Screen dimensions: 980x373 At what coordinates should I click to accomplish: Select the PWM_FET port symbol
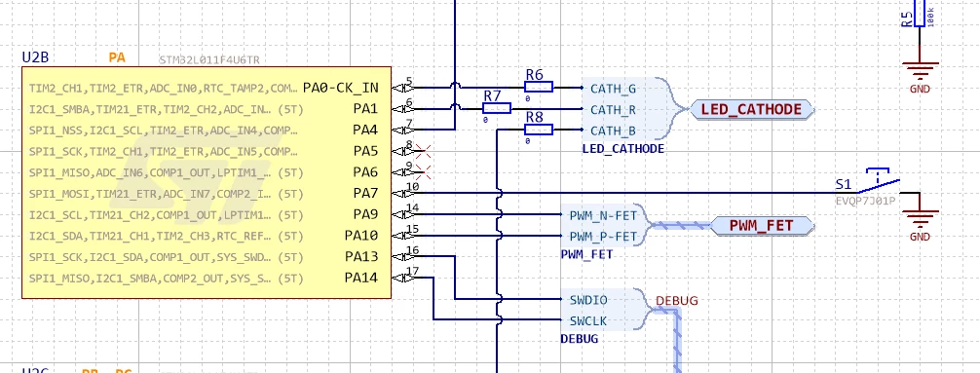pyautogui.click(x=762, y=226)
